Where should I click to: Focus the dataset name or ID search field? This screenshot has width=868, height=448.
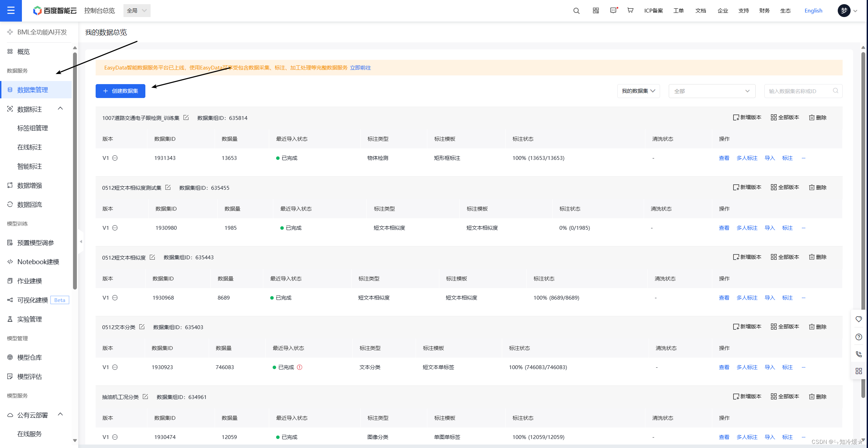tap(803, 91)
